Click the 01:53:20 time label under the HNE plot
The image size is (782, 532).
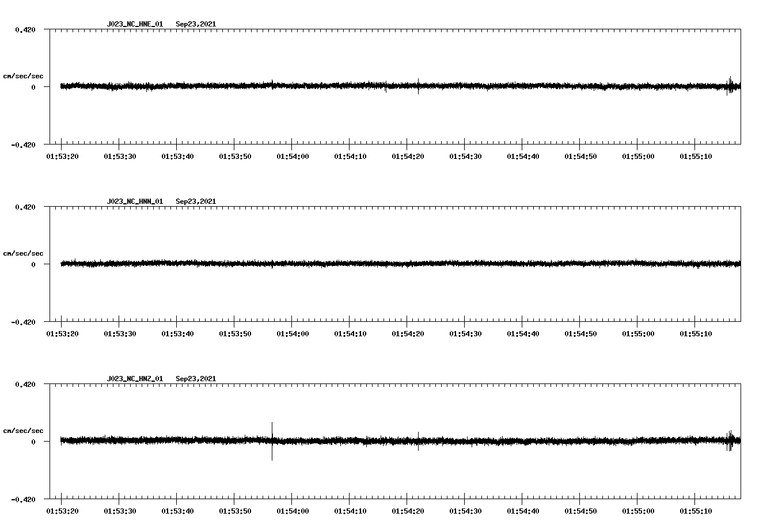(x=62, y=157)
